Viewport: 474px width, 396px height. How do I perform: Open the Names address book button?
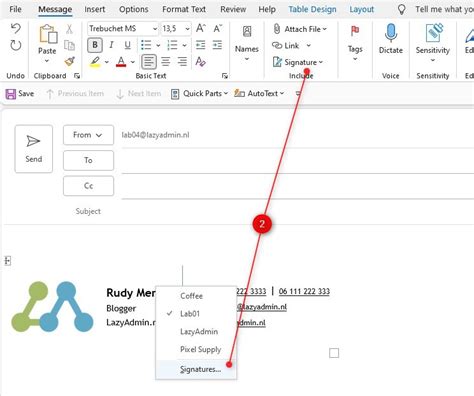(x=247, y=43)
